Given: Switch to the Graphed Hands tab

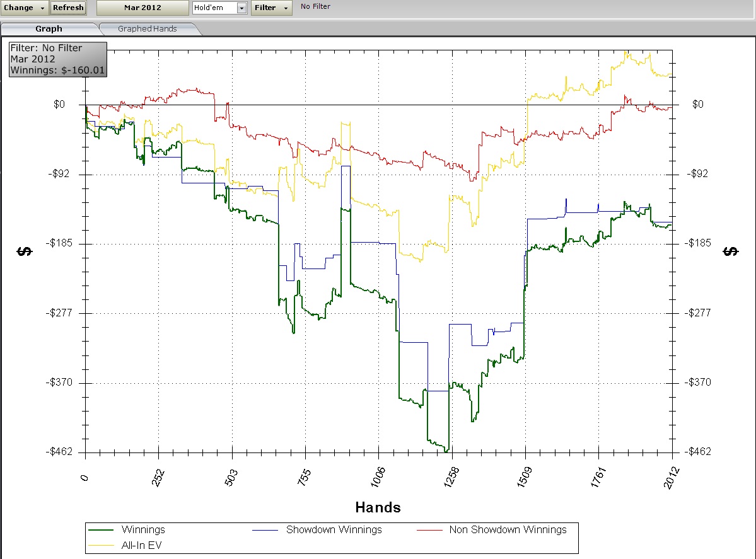Looking at the screenshot, I should click(x=148, y=28).
